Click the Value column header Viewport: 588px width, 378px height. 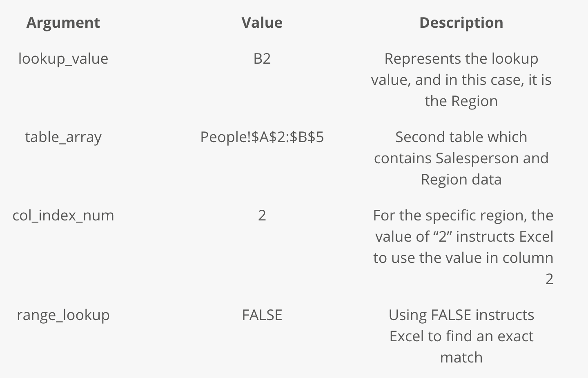click(262, 23)
